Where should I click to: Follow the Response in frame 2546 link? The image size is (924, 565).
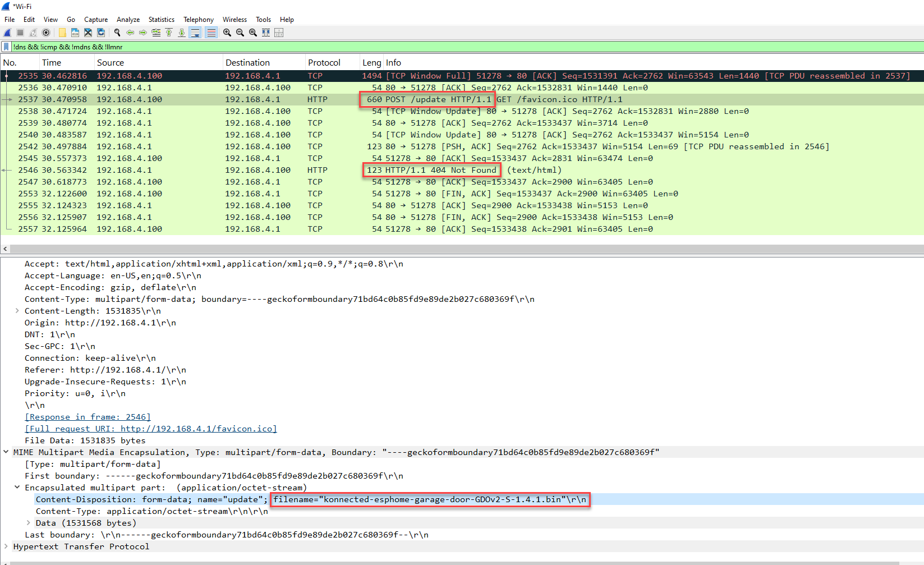coord(88,417)
